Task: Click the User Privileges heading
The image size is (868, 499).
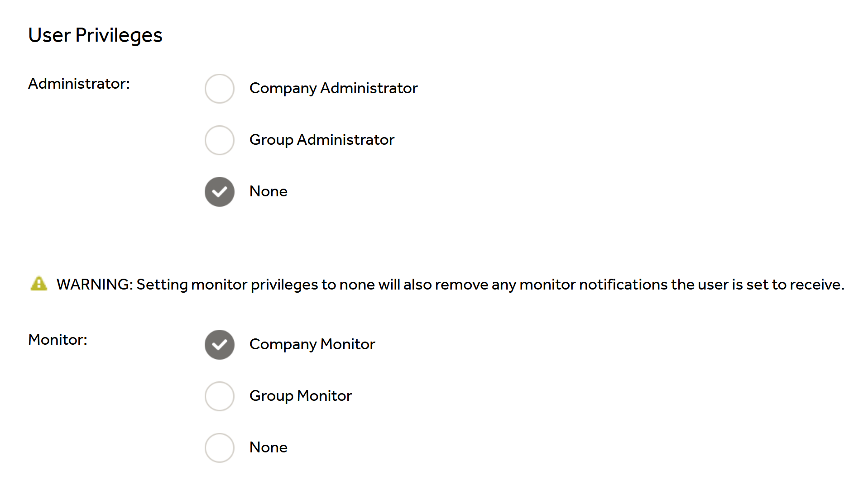Action: (x=95, y=35)
